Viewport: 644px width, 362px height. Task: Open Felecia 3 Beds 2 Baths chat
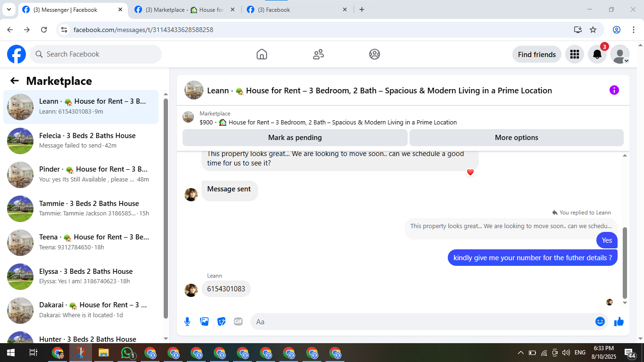click(x=81, y=140)
